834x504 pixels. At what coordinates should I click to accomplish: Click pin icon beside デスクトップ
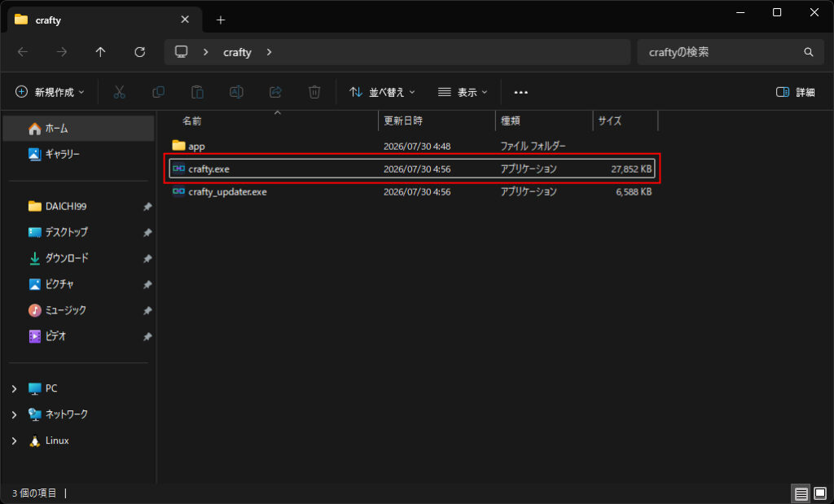[x=147, y=232]
